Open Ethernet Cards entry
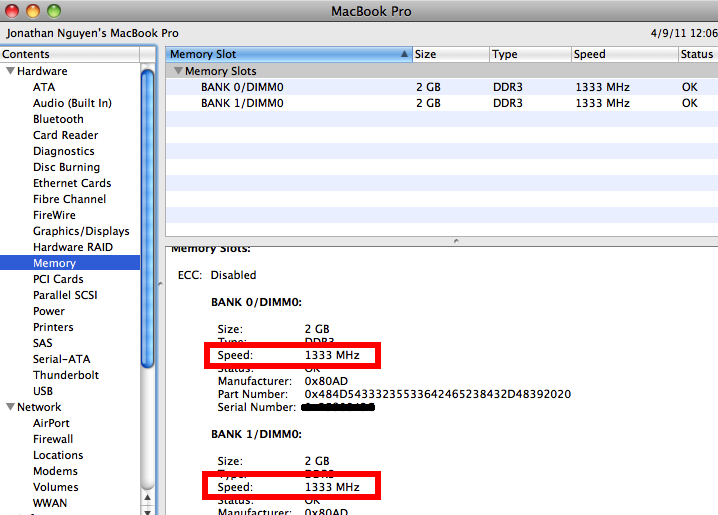The image size is (718, 515). (x=72, y=183)
